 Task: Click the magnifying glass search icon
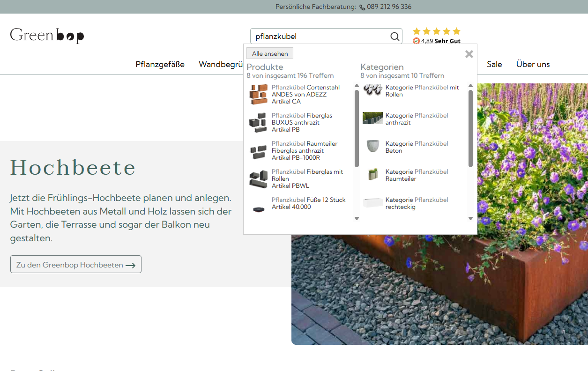(x=394, y=37)
